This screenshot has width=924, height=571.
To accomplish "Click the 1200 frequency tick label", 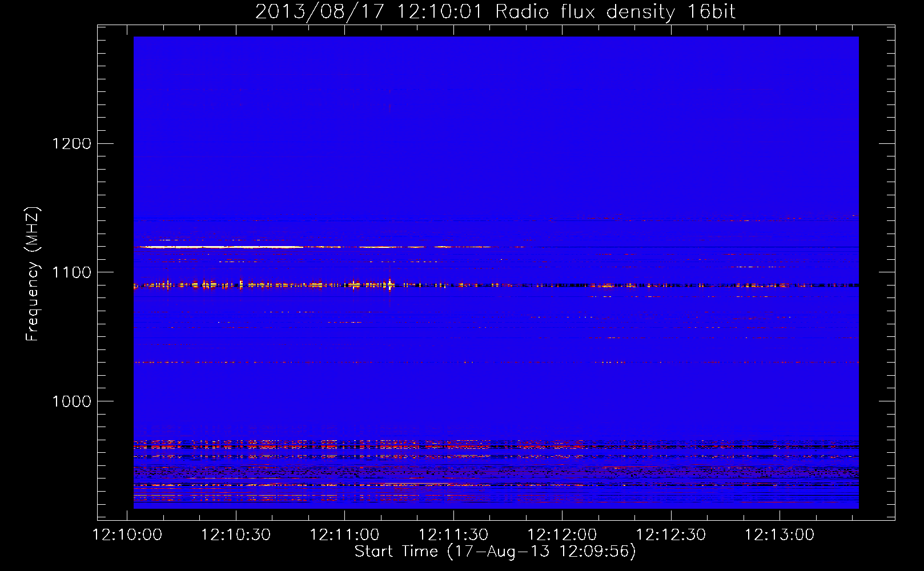I will click(72, 143).
